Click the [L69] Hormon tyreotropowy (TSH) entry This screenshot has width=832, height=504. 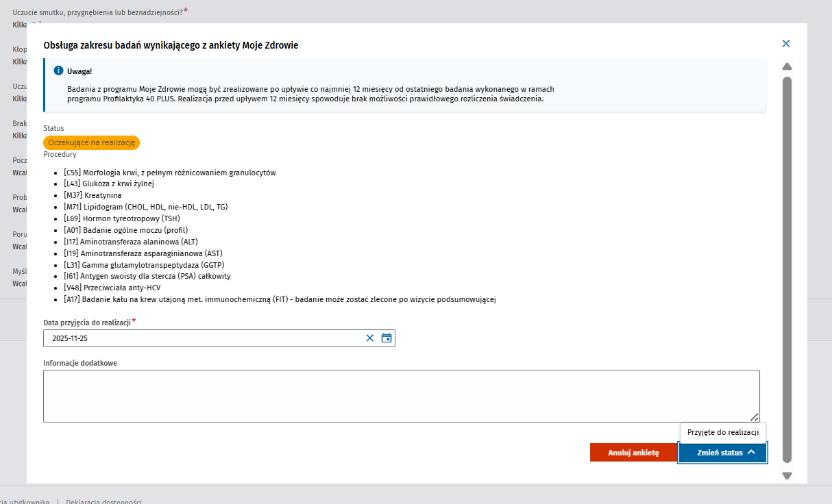[122, 218]
